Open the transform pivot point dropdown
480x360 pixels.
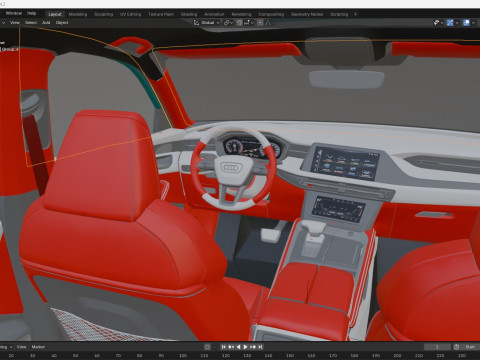(x=228, y=23)
